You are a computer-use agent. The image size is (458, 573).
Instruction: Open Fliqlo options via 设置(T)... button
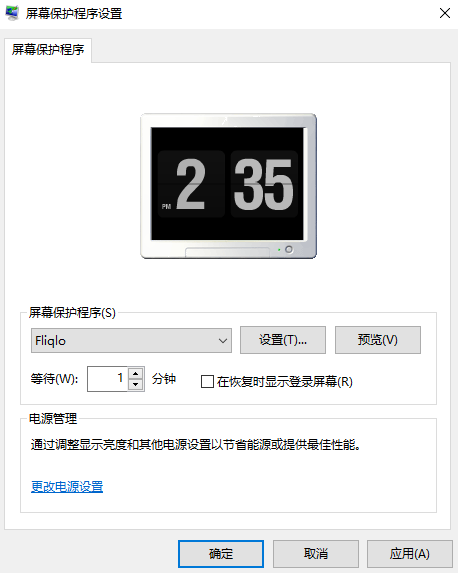[283, 340]
